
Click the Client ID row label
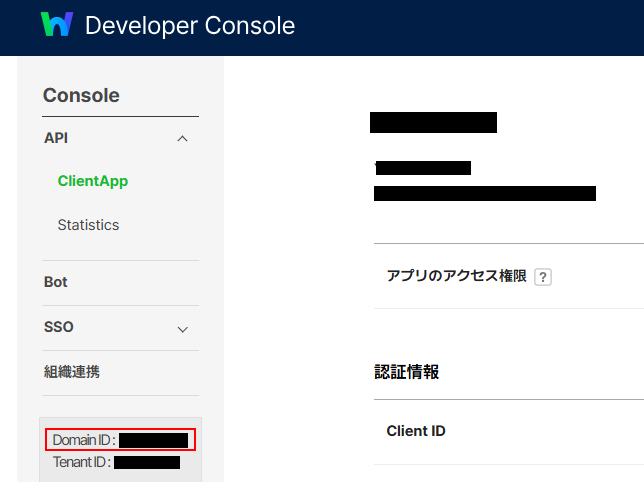tap(416, 432)
